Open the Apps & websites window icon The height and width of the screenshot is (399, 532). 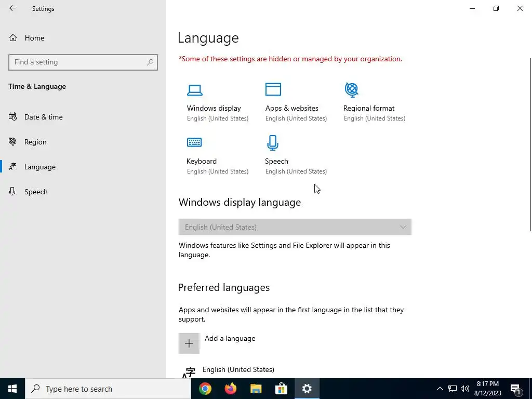click(x=273, y=89)
